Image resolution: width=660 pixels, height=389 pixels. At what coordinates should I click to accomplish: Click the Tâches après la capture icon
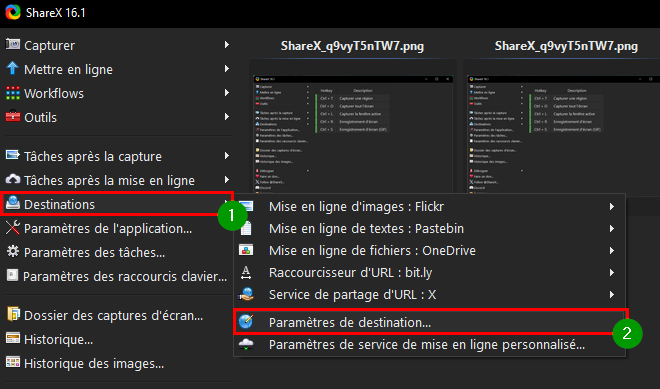point(13,155)
